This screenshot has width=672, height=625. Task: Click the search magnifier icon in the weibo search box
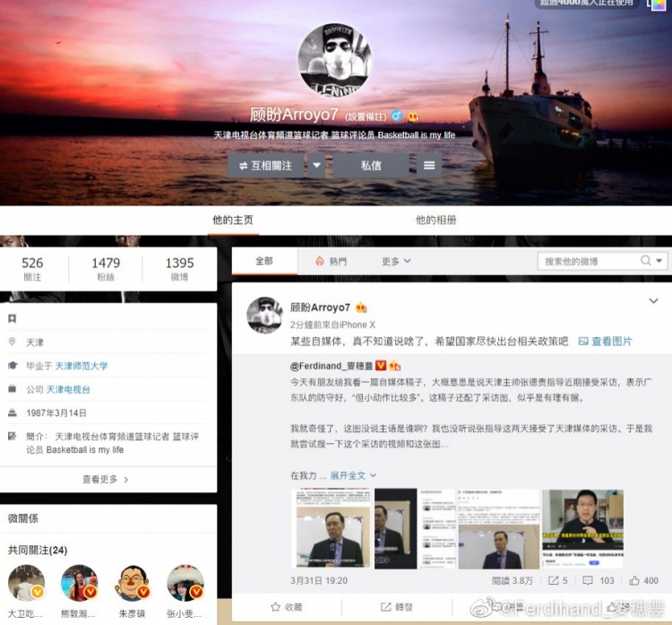click(645, 260)
